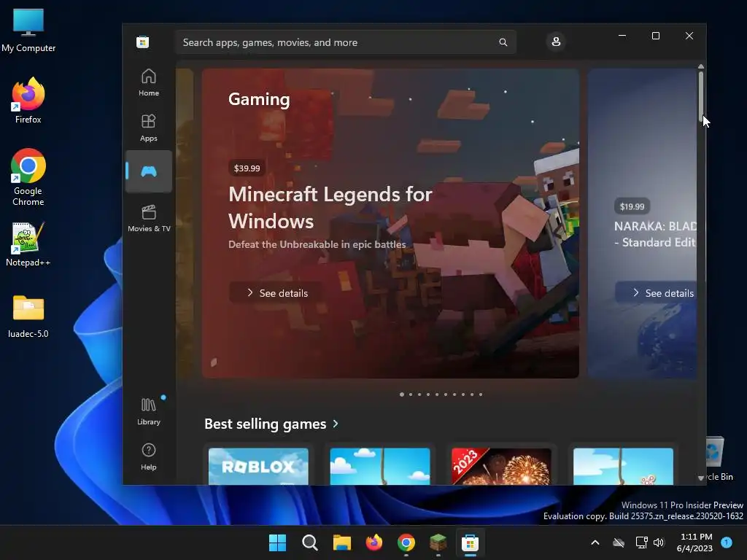Screen dimensions: 747x560
Task: Open taskbar Search icon
Action: [309, 542]
